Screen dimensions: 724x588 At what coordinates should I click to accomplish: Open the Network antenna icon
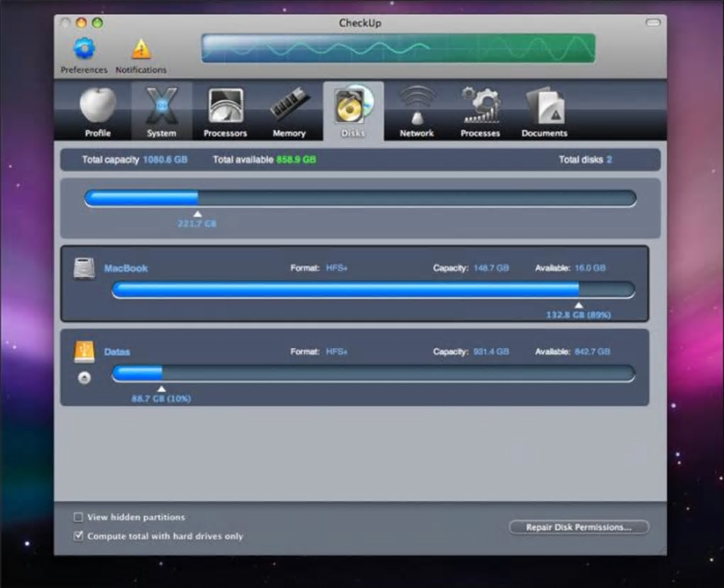417,106
